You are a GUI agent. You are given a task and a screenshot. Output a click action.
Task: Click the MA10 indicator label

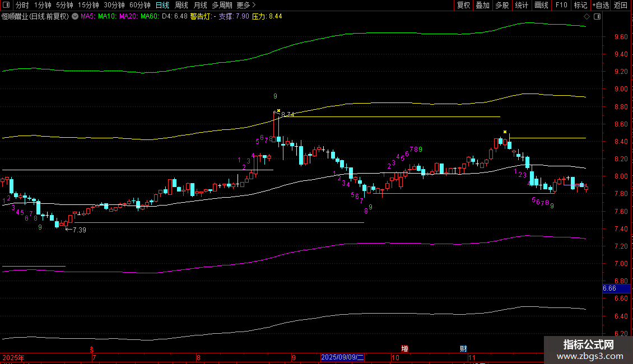pyautogui.click(x=107, y=17)
